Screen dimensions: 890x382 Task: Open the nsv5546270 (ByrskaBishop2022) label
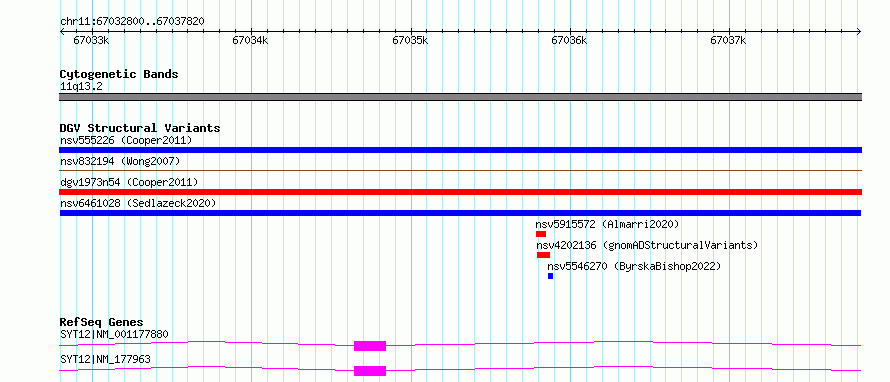coord(634,266)
